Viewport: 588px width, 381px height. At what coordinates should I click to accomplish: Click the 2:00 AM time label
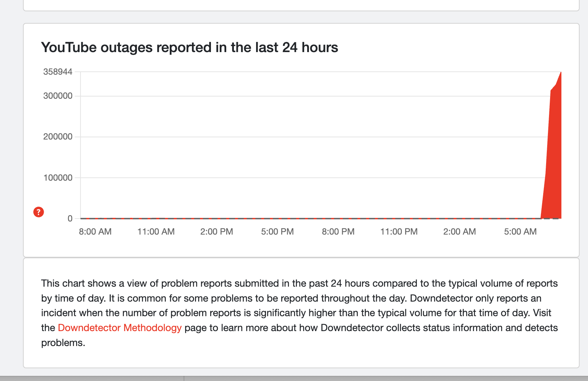pyautogui.click(x=459, y=232)
